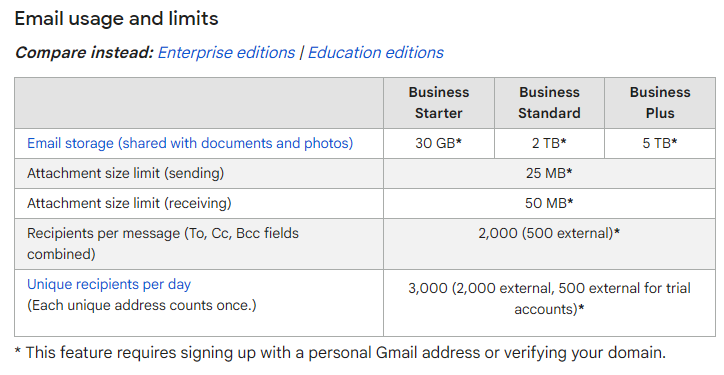The image size is (724, 375).
Task: Click the 30 GB storage cell
Action: (439, 143)
